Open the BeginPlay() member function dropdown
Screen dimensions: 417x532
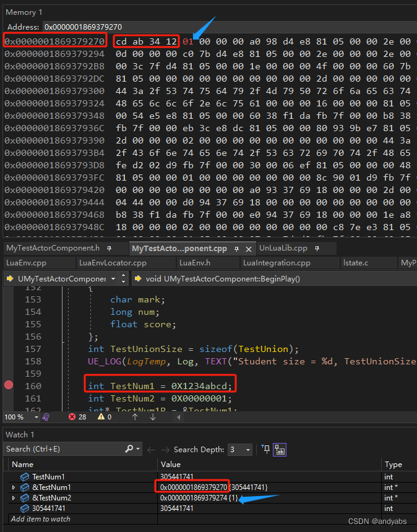(274, 279)
